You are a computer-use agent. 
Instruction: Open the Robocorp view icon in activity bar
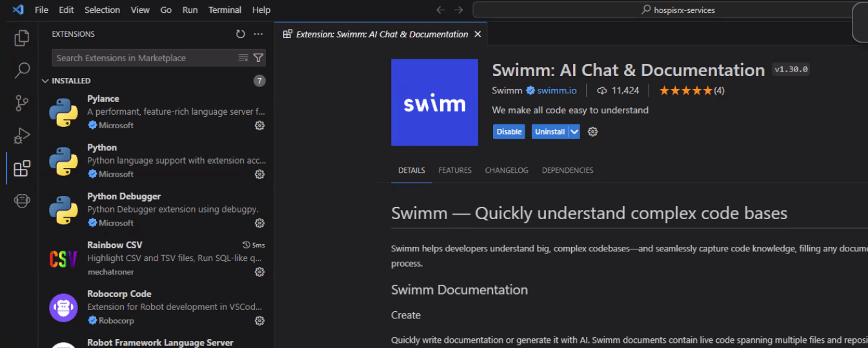pos(22,201)
